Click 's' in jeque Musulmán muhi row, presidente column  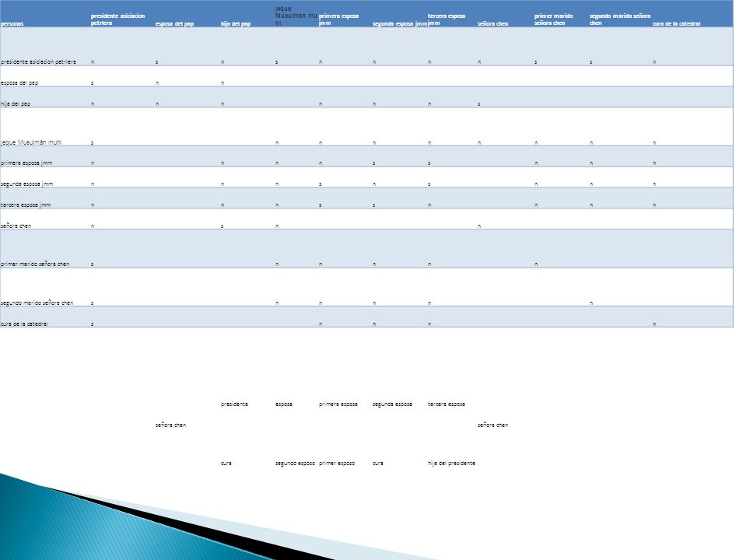point(92,142)
